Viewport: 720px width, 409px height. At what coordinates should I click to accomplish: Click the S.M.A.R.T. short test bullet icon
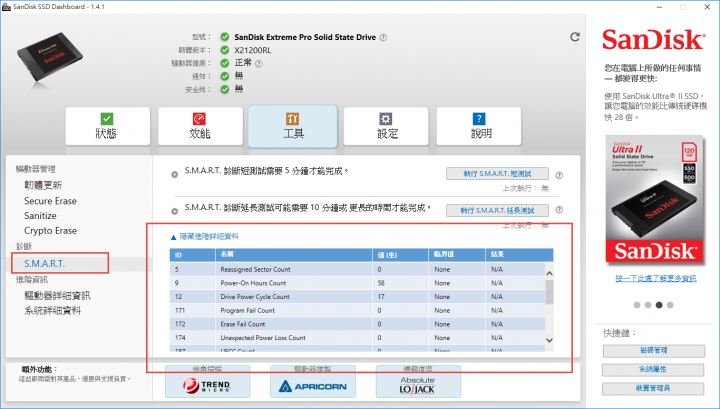point(174,174)
